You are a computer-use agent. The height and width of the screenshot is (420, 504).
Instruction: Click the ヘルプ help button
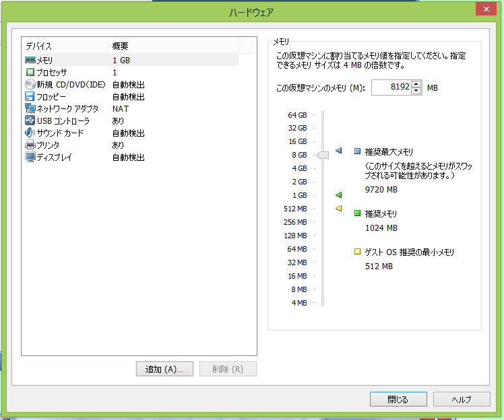pos(462,399)
